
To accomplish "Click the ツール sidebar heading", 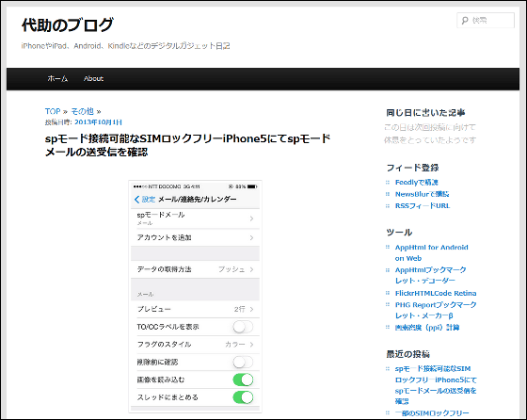I will [x=399, y=233].
